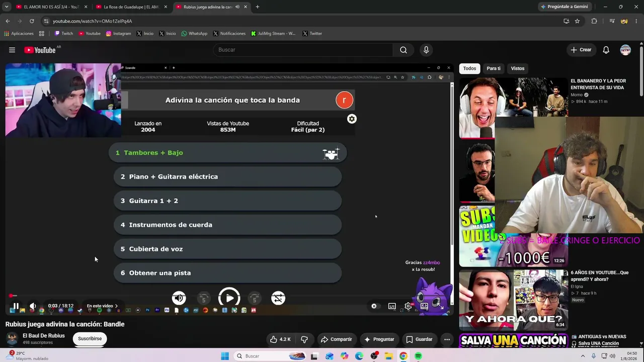The height and width of the screenshot is (362, 644).
Task: Seek on the red video progress bar
Action: click(229, 296)
